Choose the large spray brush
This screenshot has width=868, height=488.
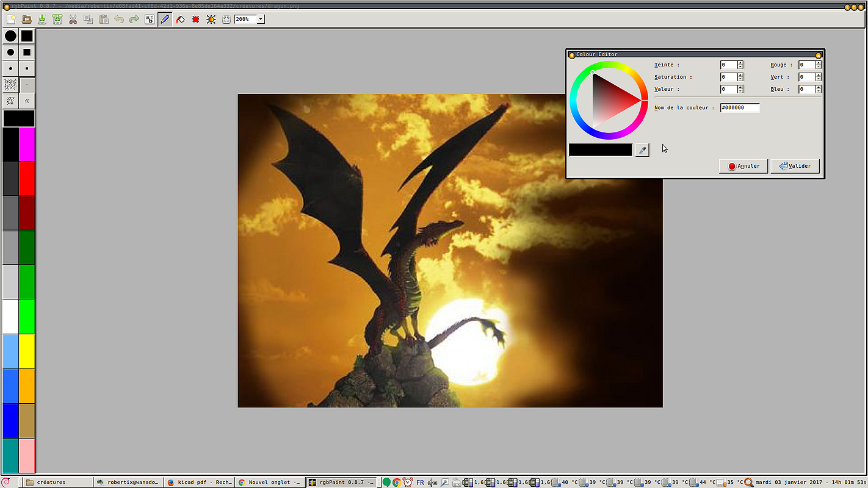pyautogui.click(x=10, y=85)
